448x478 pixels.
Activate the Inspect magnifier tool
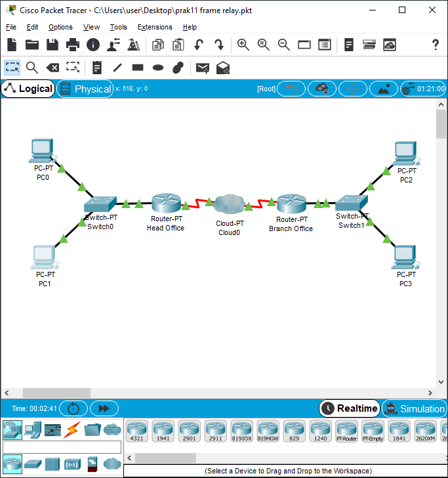coord(32,68)
